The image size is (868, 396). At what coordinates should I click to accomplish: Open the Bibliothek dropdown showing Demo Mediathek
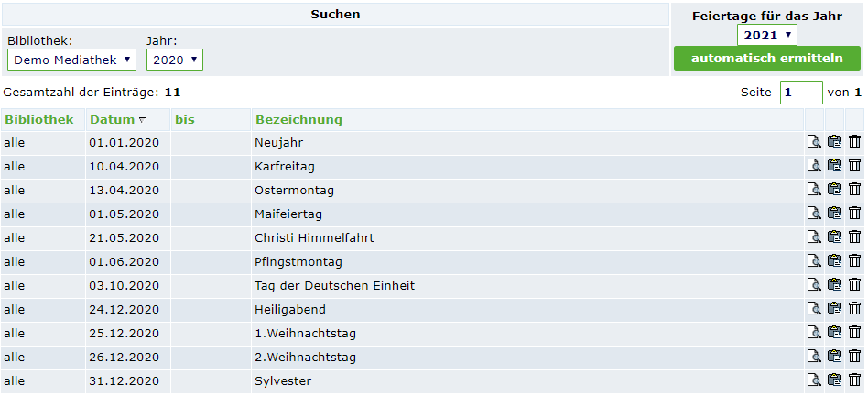tap(71, 60)
